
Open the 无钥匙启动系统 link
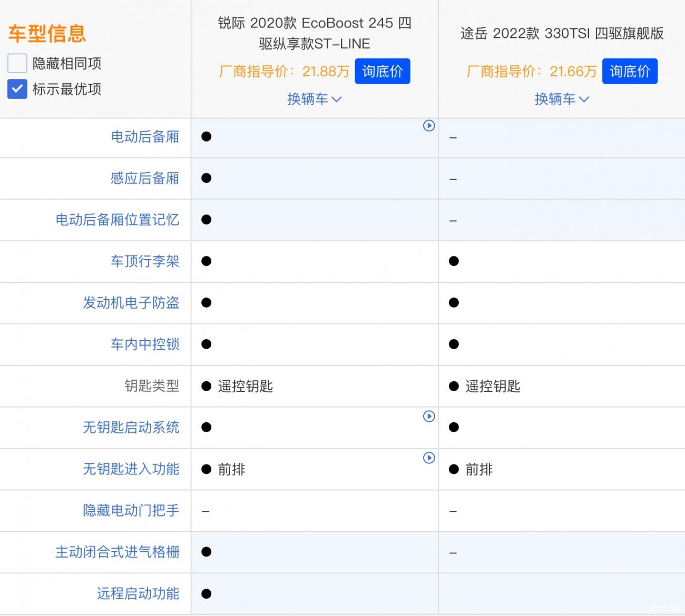click(x=131, y=428)
